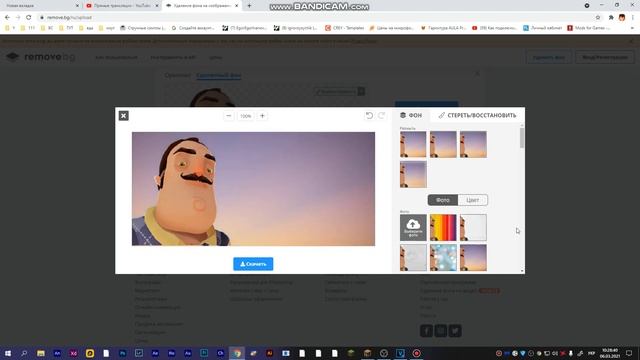640x360 pixels.
Task: Open Photoshop from the taskbar
Action: pos(122,353)
